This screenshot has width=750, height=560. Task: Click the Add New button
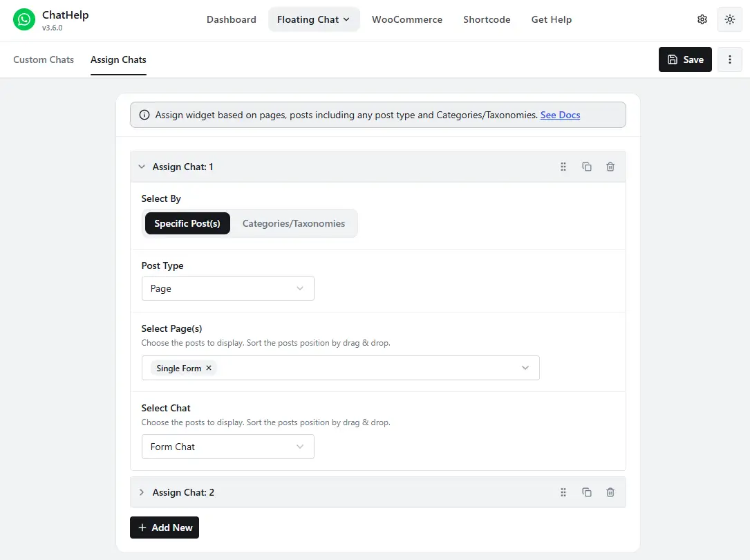tap(165, 528)
